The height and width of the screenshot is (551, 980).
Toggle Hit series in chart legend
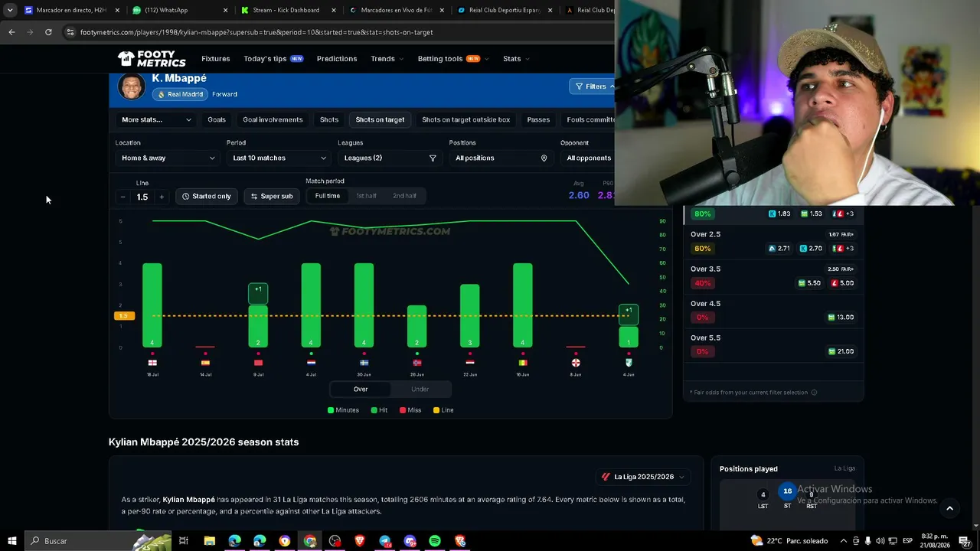pos(379,410)
